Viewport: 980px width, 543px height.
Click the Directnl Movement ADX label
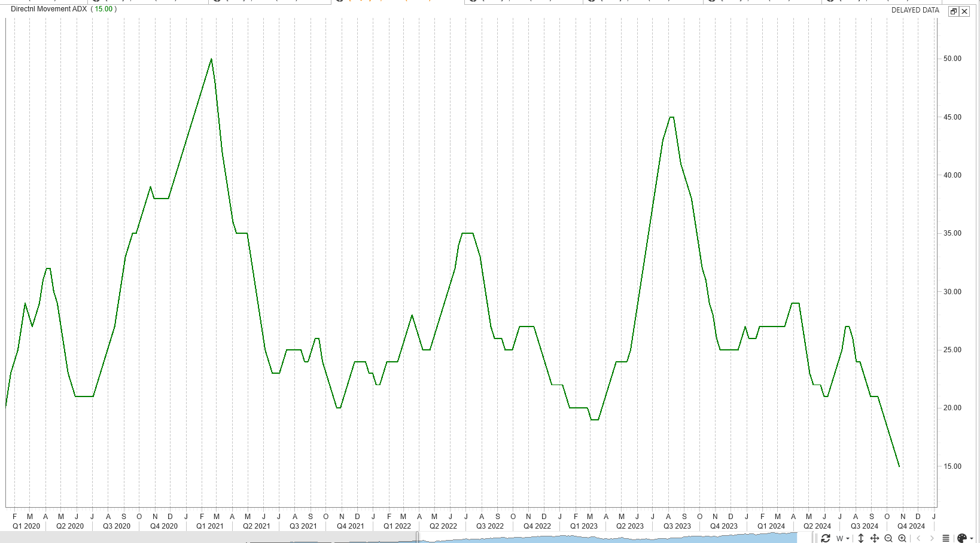click(x=48, y=9)
